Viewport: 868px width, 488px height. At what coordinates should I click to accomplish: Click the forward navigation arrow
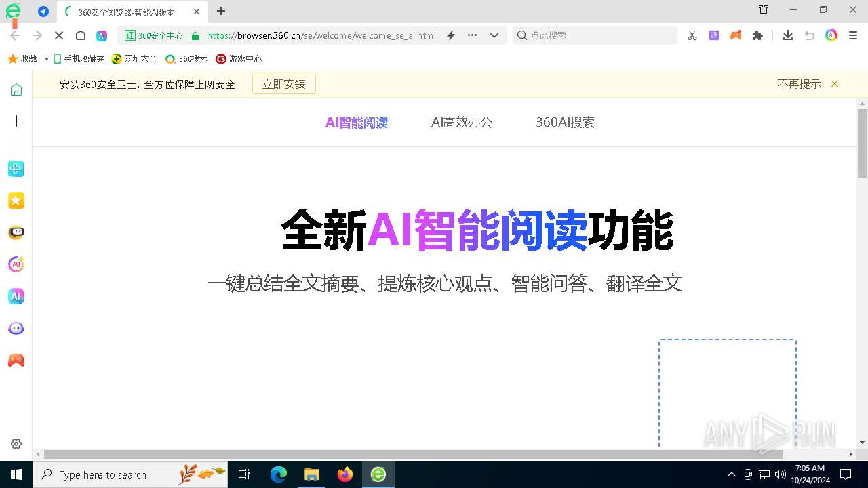pos(37,35)
